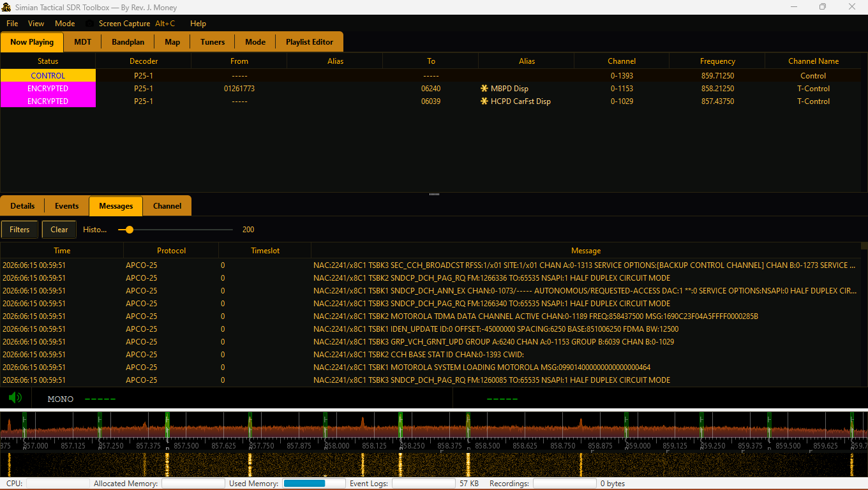Click the Used Memory progress bar

point(314,484)
